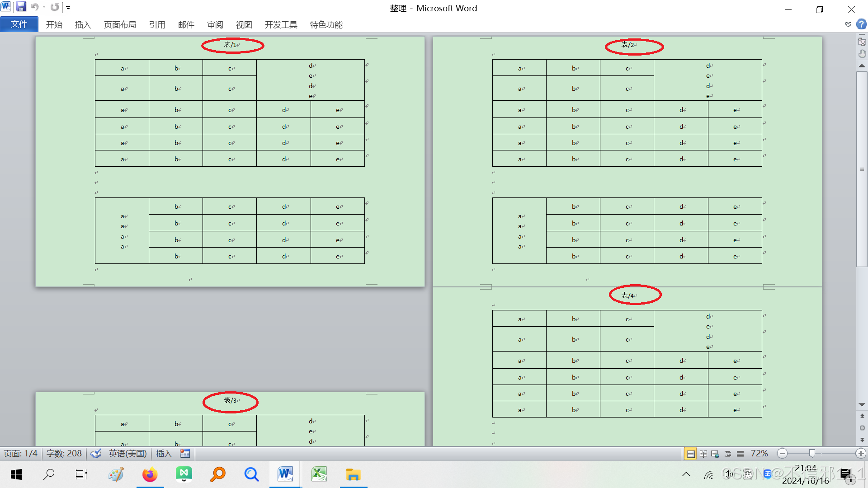Open the 页面布局 (Page Layout) ribbon tab

click(x=120, y=24)
